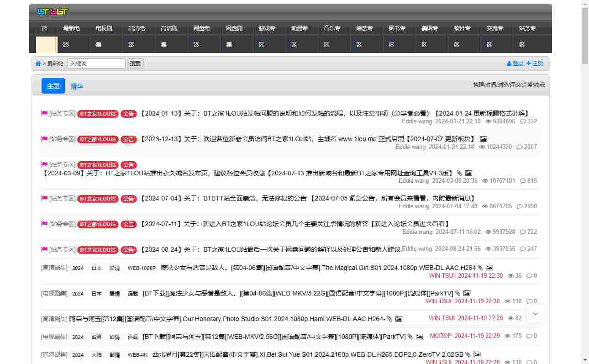The width and height of the screenshot is (589, 364).
Task: Switch to the 精华 tab
Action: coord(77,86)
